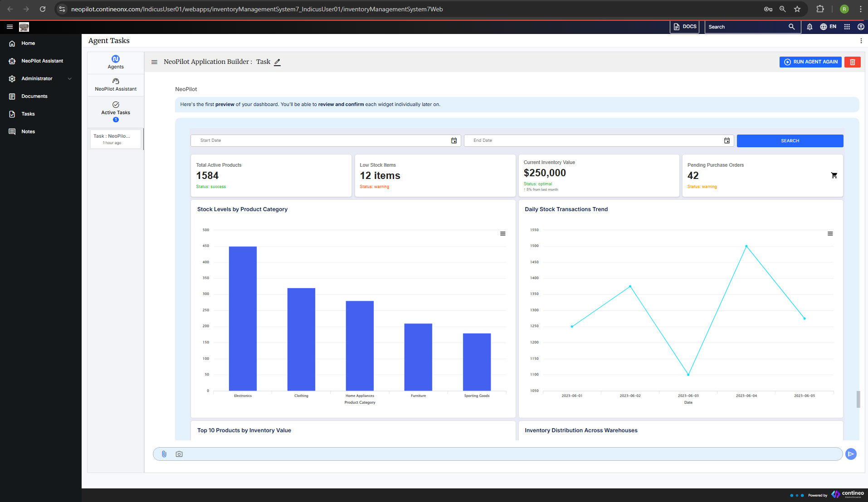Open End Date calendar picker icon

pos(727,140)
